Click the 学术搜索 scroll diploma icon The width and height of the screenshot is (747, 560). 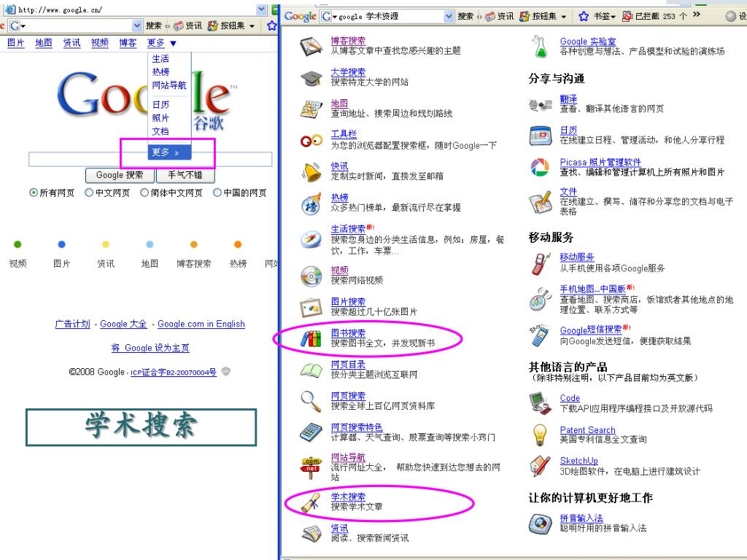coord(311,503)
